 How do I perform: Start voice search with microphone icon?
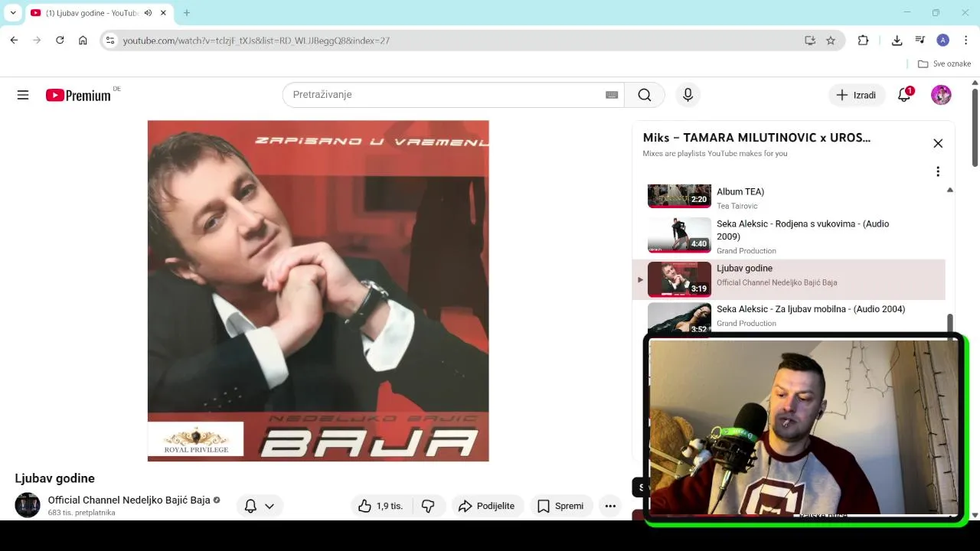[688, 95]
